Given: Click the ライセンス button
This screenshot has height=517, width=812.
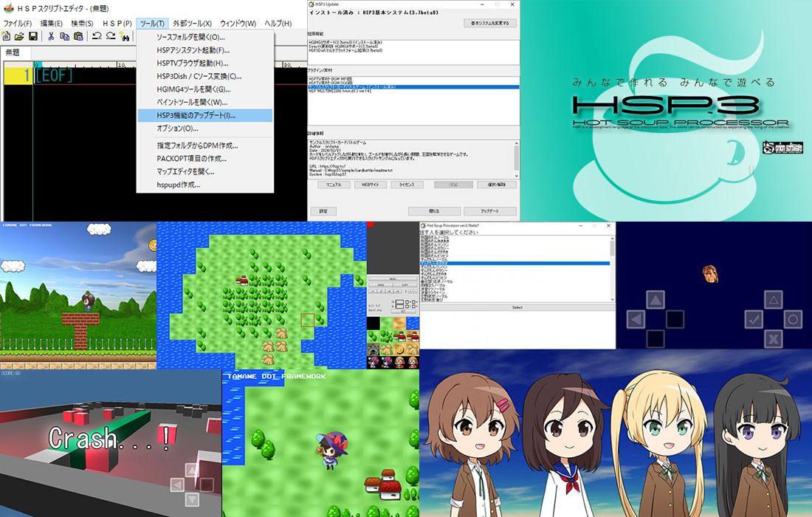Looking at the screenshot, I should click(407, 185).
